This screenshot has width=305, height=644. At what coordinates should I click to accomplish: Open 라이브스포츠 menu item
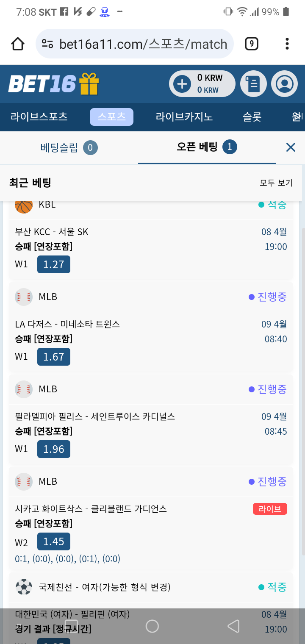(x=39, y=117)
